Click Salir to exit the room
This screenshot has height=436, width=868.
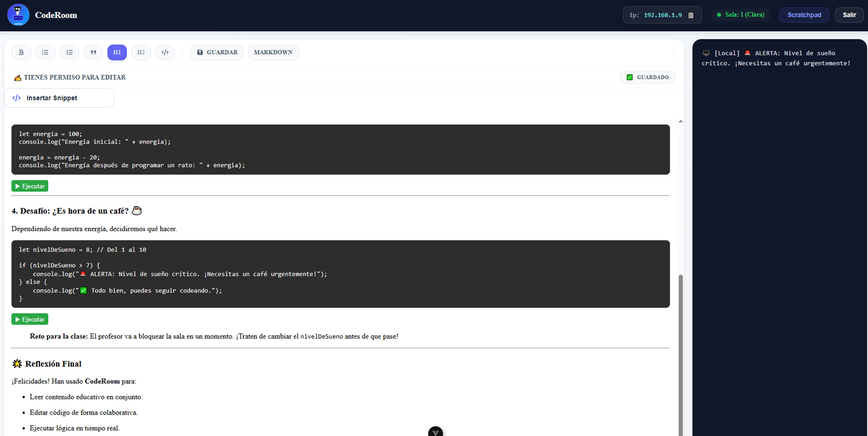point(849,15)
